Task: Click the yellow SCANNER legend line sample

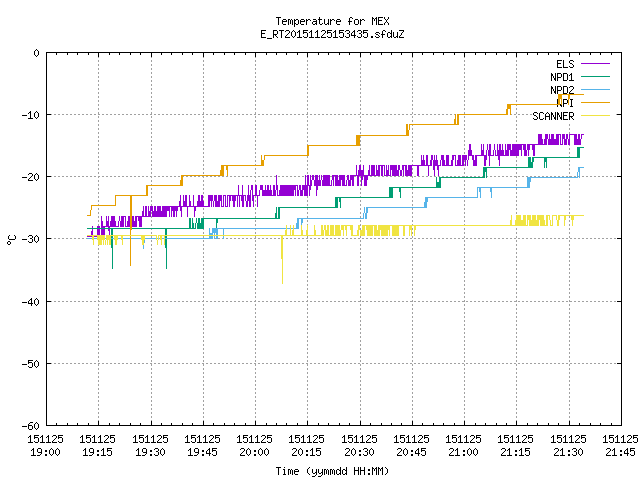Action: tap(595, 116)
